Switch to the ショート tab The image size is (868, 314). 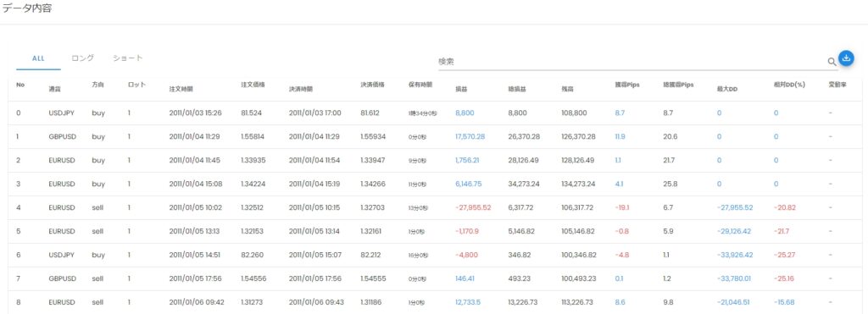pos(128,58)
